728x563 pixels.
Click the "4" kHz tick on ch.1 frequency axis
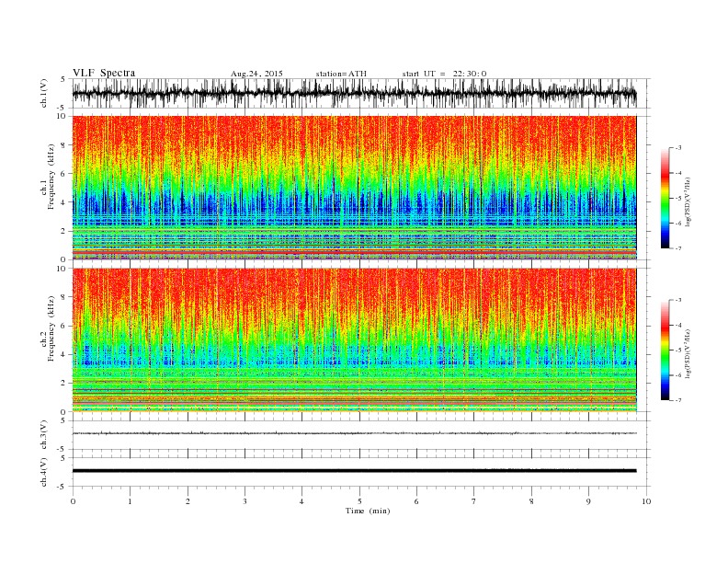coord(63,202)
